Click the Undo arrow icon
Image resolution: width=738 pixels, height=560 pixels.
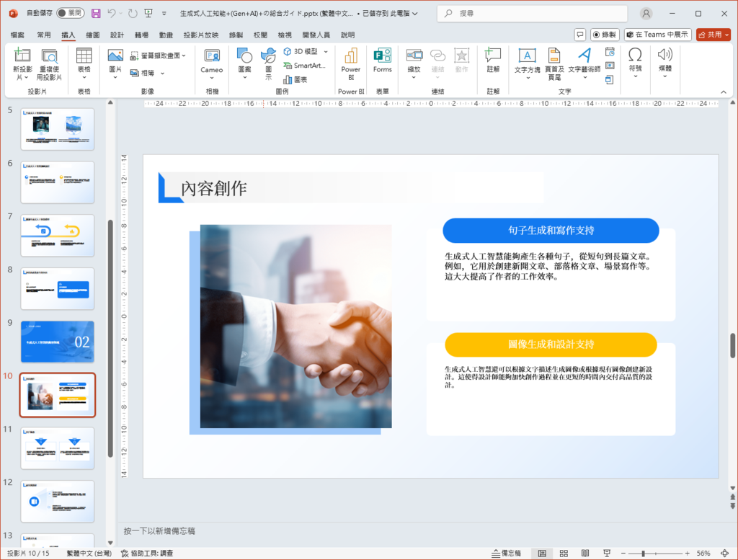pyautogui.click(x=112, y=14)
